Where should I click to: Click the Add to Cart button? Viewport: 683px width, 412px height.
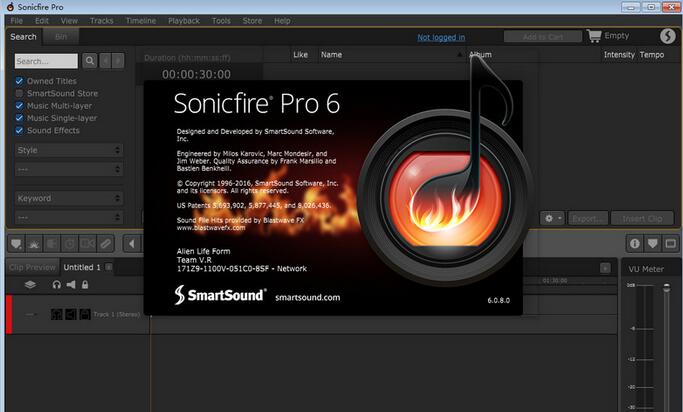[x=543, y=37]
